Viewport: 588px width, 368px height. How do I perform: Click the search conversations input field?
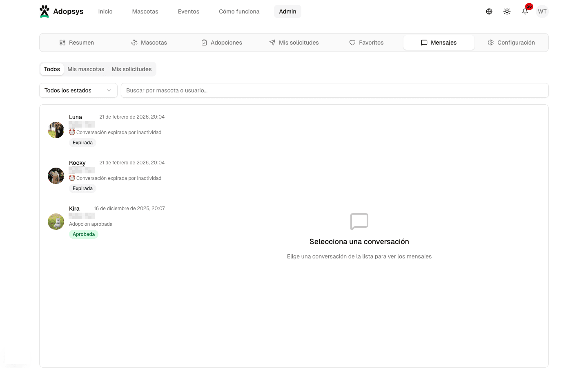click(334, 90)
